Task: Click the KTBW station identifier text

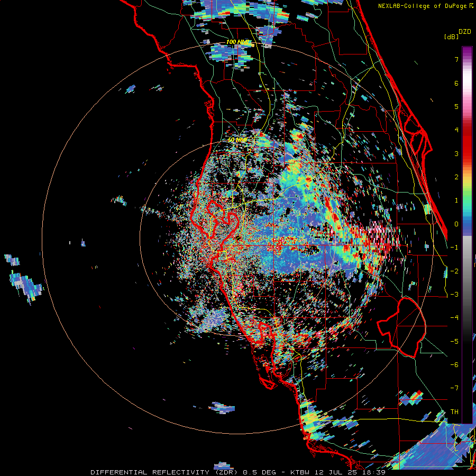Action: [300, 472]
